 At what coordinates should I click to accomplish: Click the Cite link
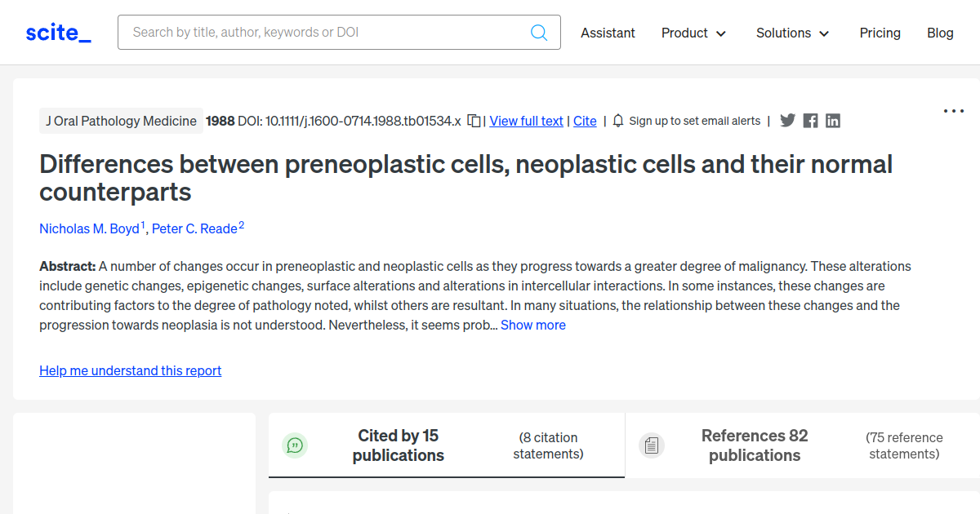[585, 121]
